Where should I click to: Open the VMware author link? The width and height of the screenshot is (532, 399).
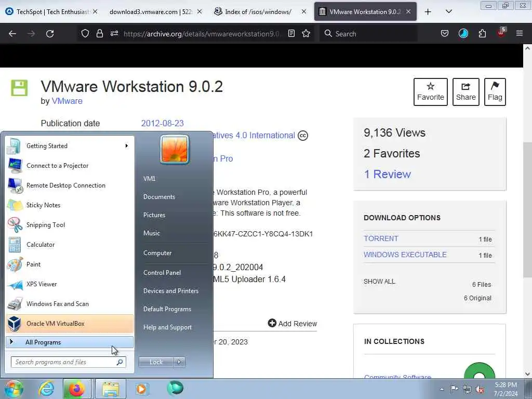(x=67, y=101)
